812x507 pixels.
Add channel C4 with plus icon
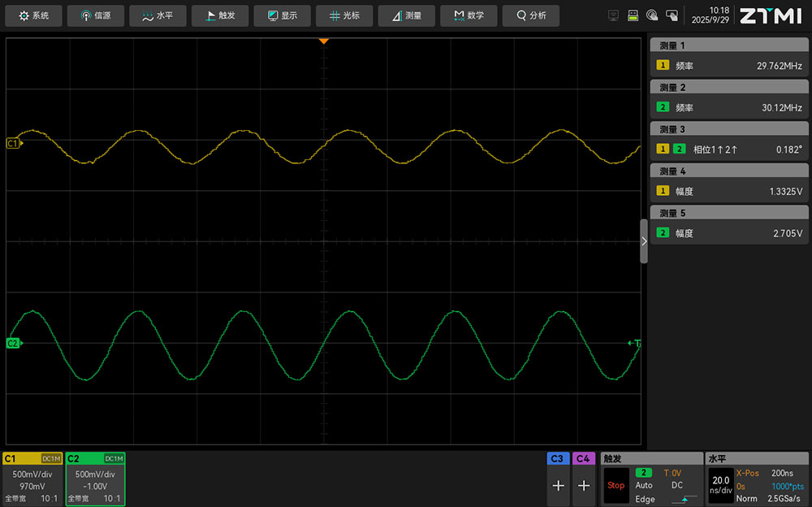[x=584, y=485]
